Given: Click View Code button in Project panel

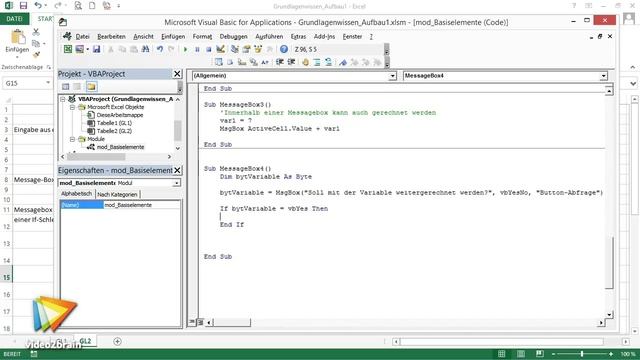Looking at the screenshot, I should [66, 87].
